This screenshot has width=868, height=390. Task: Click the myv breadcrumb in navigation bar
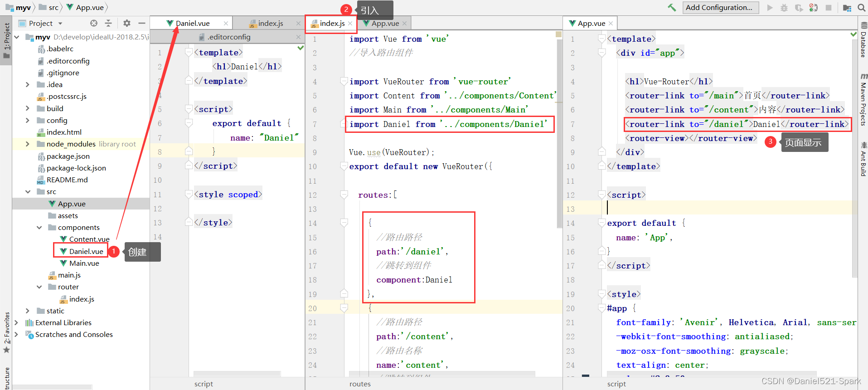coord(18,7)
